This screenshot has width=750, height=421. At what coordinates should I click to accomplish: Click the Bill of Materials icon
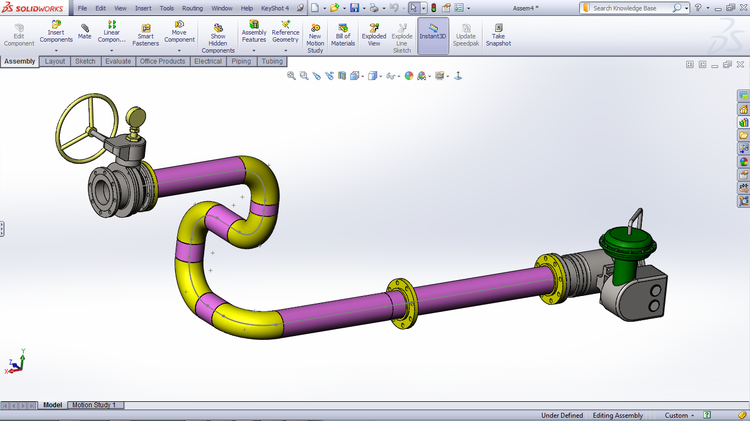tap(343, 35)
